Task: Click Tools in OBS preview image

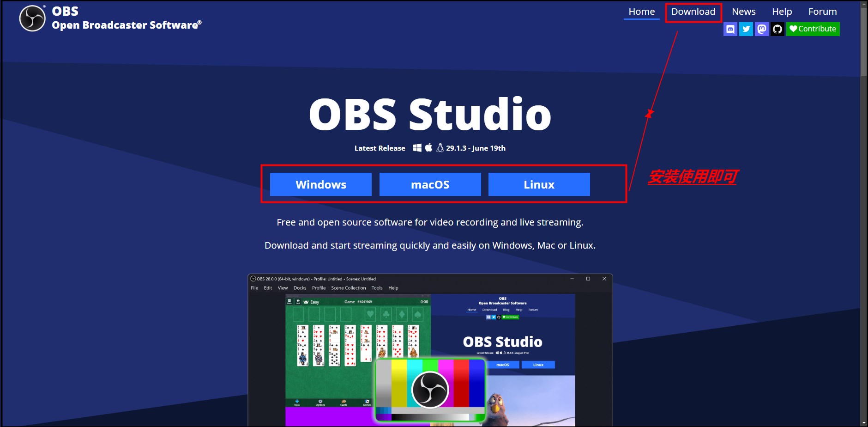Action: point(377,288)
